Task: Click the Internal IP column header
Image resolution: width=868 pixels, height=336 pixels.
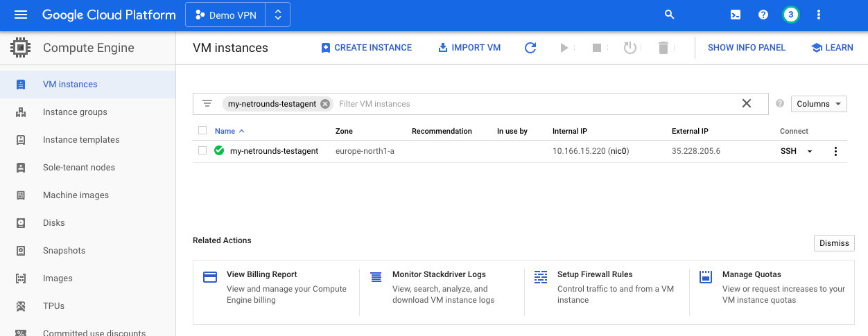Action: [570, 131]
